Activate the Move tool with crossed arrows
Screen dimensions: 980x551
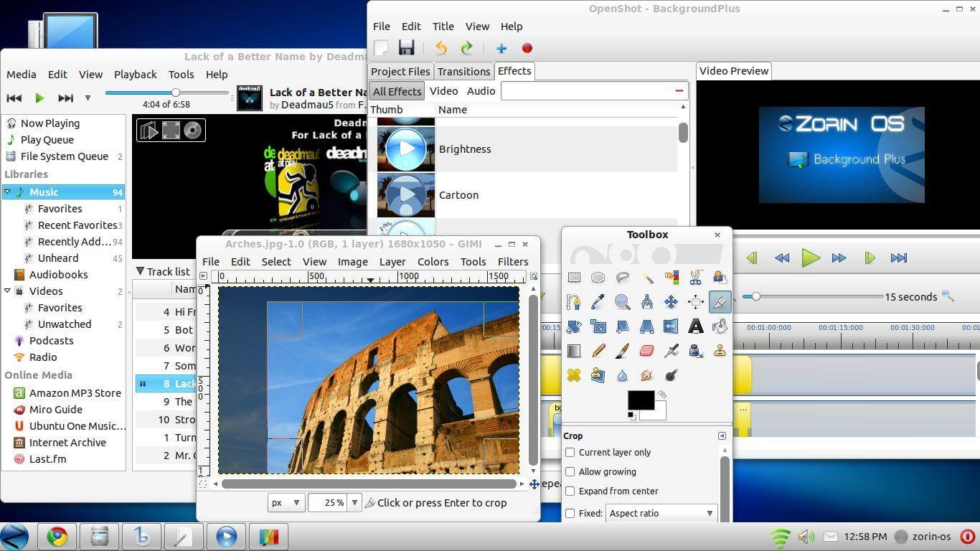coord(671,302)
